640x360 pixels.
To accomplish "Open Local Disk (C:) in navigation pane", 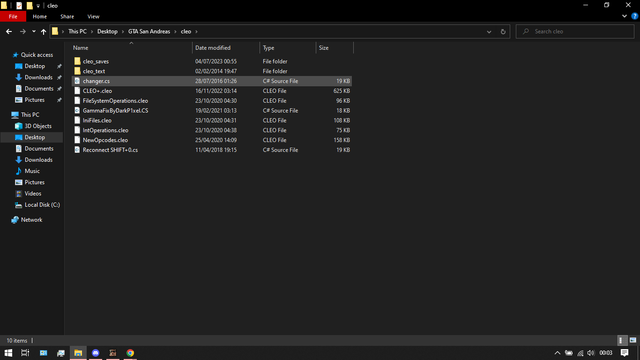I will click(42, 205).
